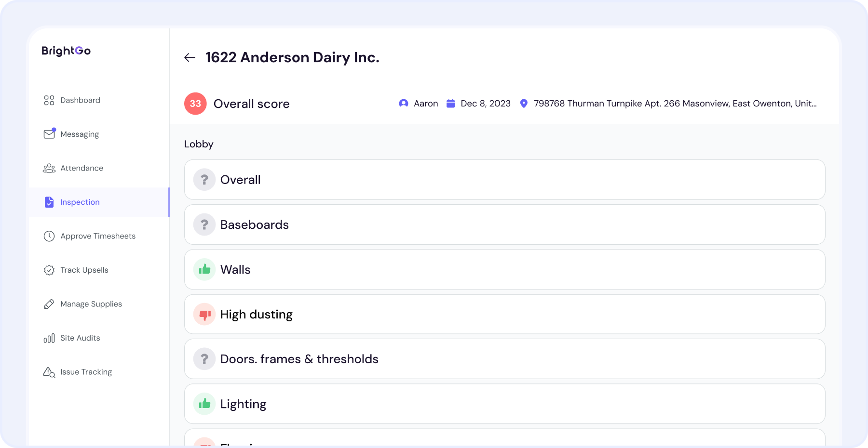The image size is (868, 448).
Task: Click the Attendance people icon
Action: click(49, 168)
